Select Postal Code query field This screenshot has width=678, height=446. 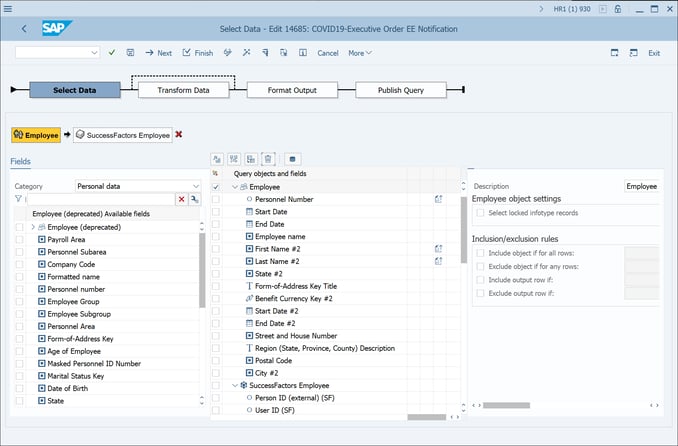pos(273,360)
